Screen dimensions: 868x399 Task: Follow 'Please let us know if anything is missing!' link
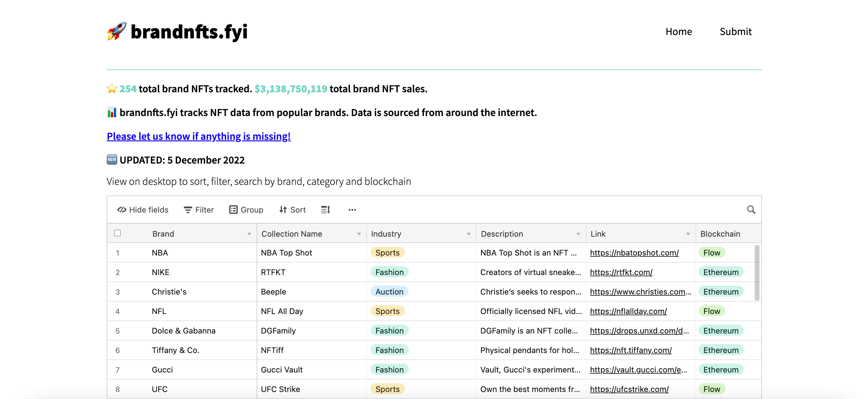click(198, 136)
